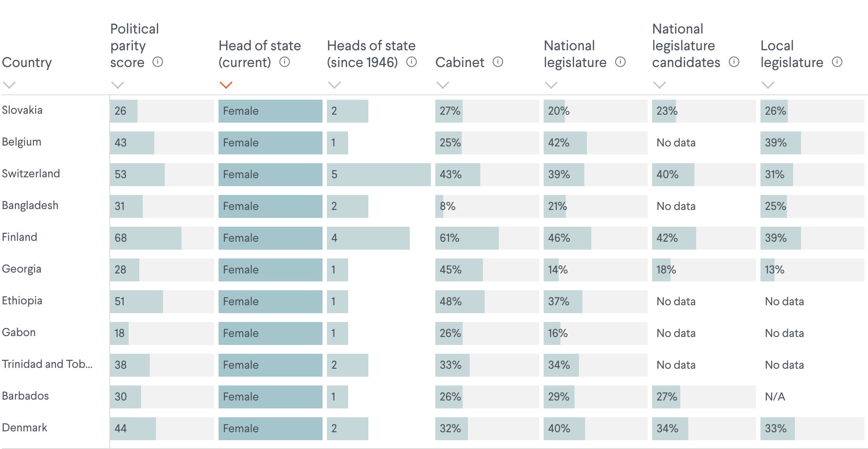Click info icon beside Head of state (current)
This screenshot has width=868, height=449.
point(285,62)
